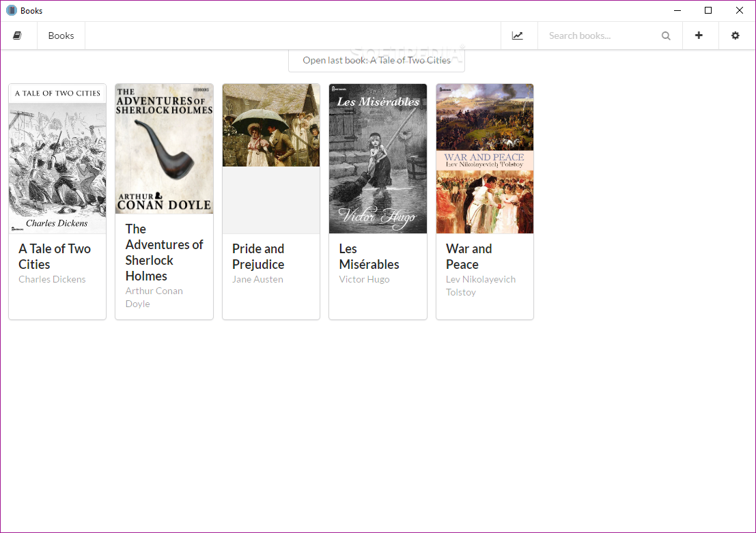Select the 'Les Misérables' title text
Image resolution: width=756 pixels, height=533 pixels.
tap(369, 257)
